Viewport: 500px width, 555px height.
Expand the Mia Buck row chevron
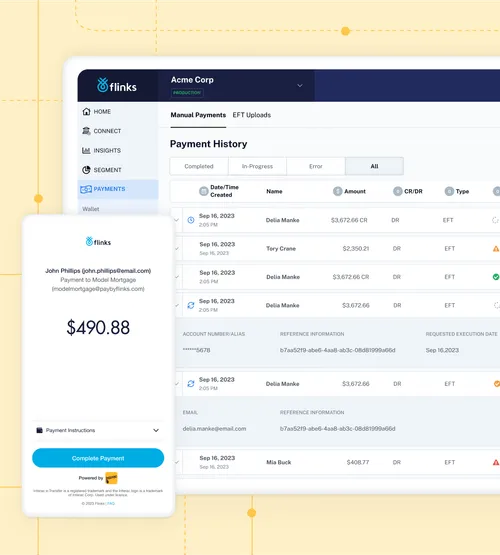click(177, 462)
